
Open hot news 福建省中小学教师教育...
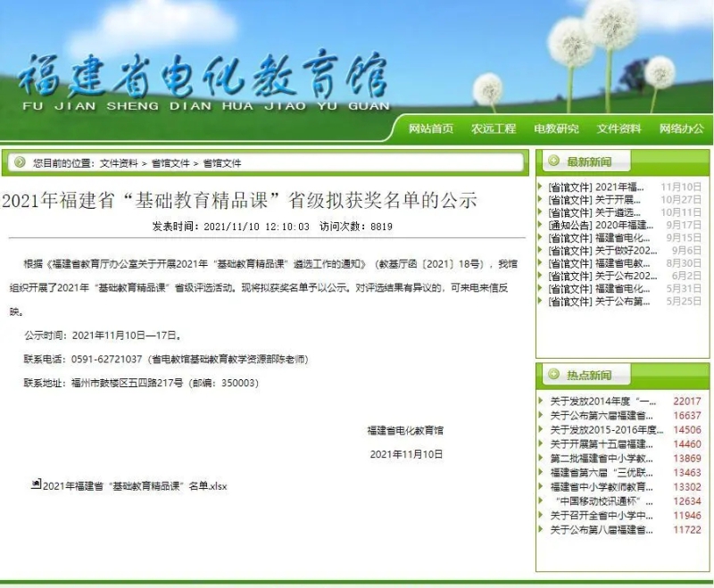click(602, 487)
